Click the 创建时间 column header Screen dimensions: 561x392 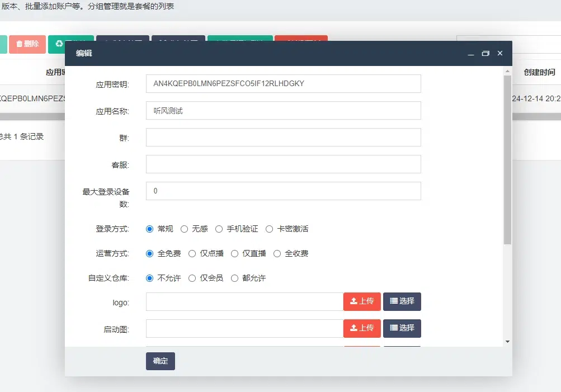click(539, 71)
